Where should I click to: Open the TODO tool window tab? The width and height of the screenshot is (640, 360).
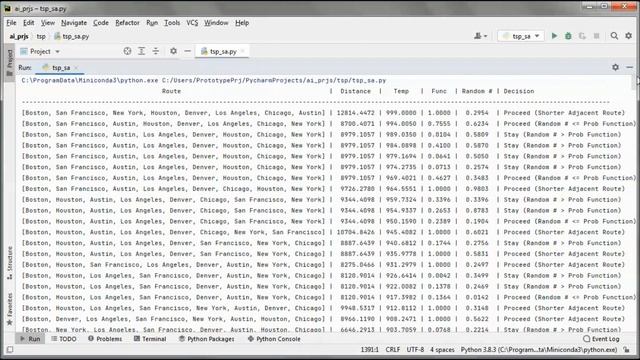pos(64,339)
